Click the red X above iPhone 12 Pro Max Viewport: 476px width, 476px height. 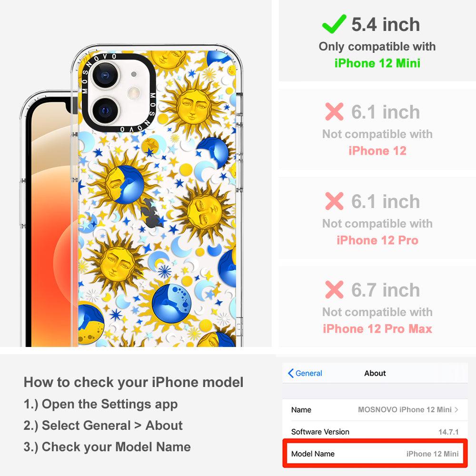(x=334, y=289)
